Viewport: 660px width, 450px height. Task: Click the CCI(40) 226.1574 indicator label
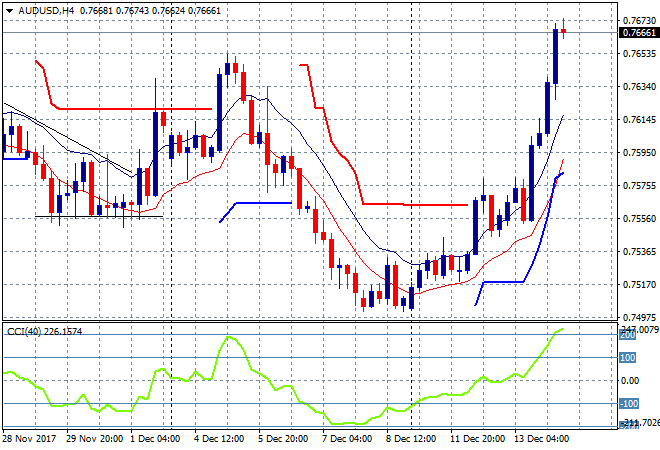[45, 332]
